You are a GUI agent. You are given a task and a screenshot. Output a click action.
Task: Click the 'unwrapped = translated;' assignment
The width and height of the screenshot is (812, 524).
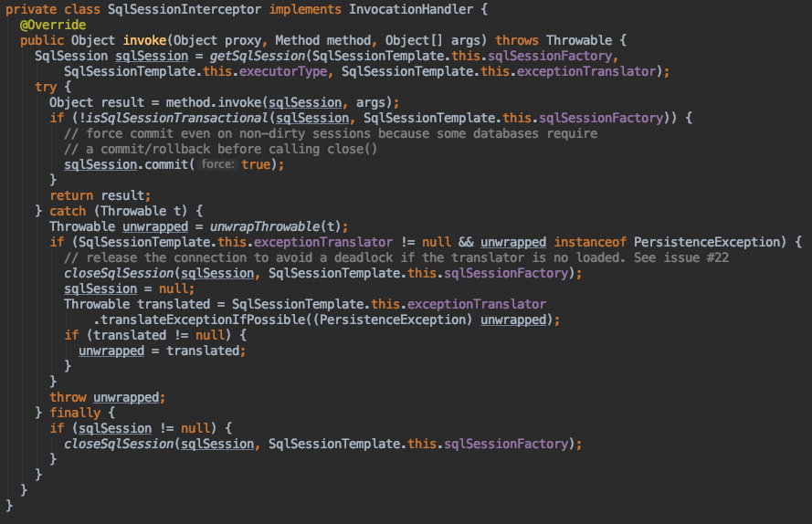[x=162, y=351]
